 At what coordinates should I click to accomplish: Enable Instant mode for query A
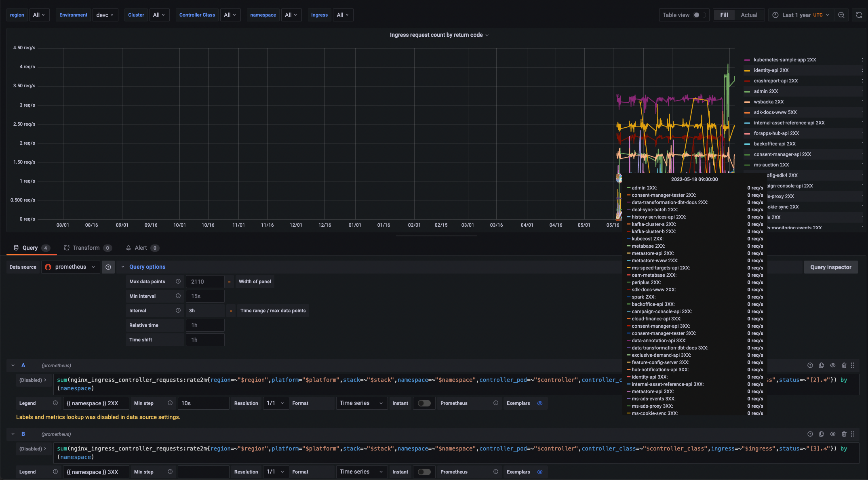(424, 403)
